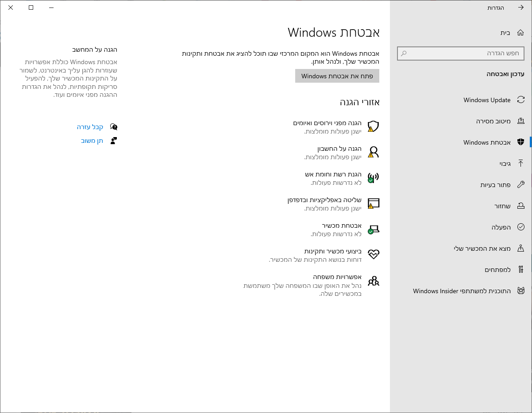Click the virus and threat protection shield icon
The height and width of the screenshot is (413, 532).
tap(374, 126)
